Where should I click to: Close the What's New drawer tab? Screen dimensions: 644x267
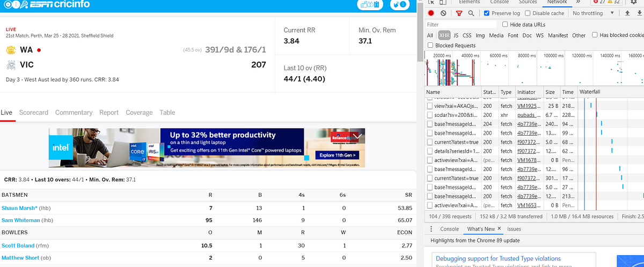499,229
